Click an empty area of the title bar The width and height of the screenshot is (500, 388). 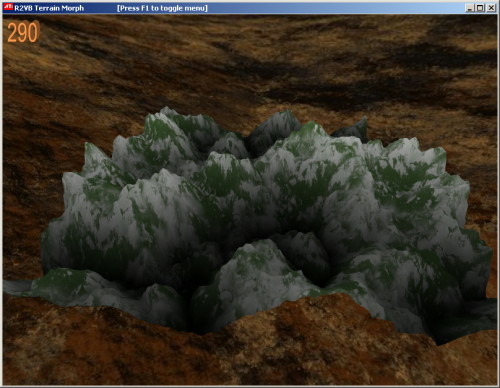coord(333,8)
